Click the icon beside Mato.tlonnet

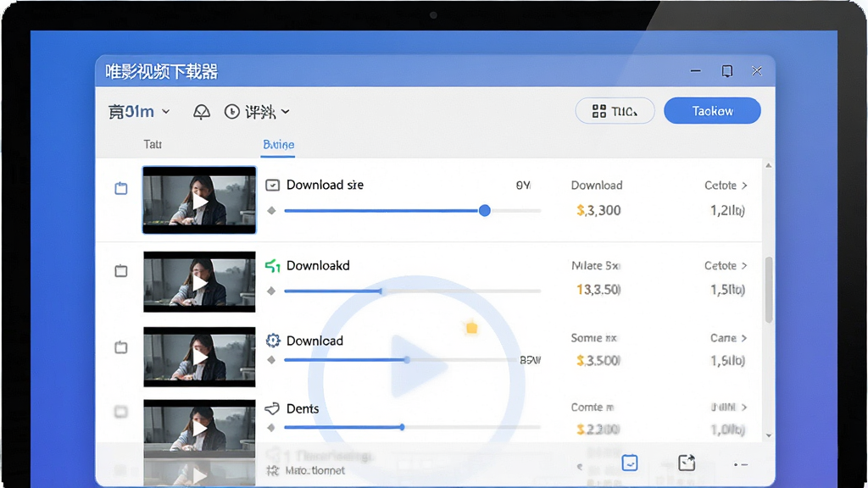pos(272,471)
